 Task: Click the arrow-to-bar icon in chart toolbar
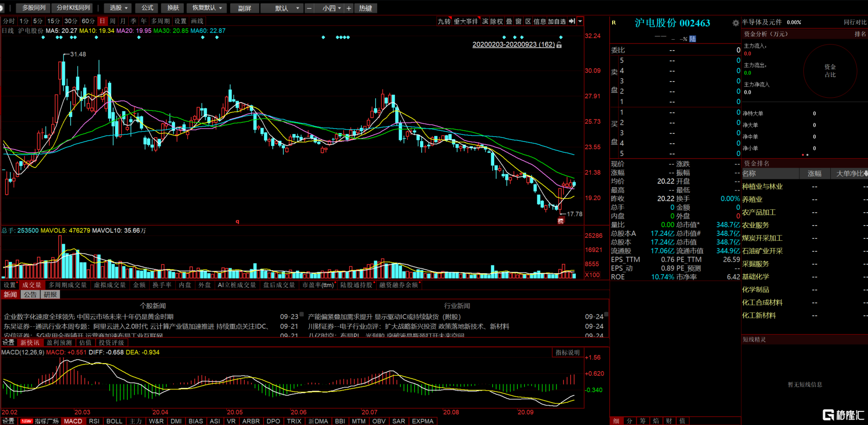(572, 21)
